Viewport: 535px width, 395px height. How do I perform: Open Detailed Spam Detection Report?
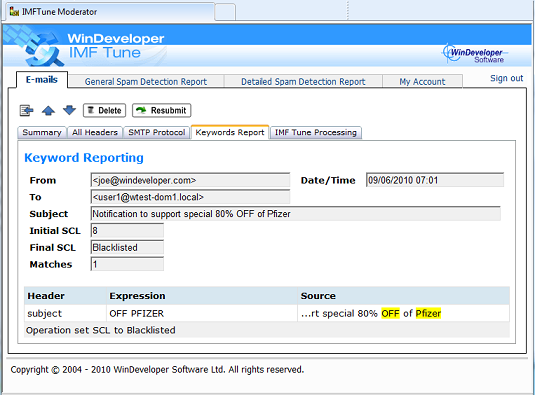click(303, 82)
